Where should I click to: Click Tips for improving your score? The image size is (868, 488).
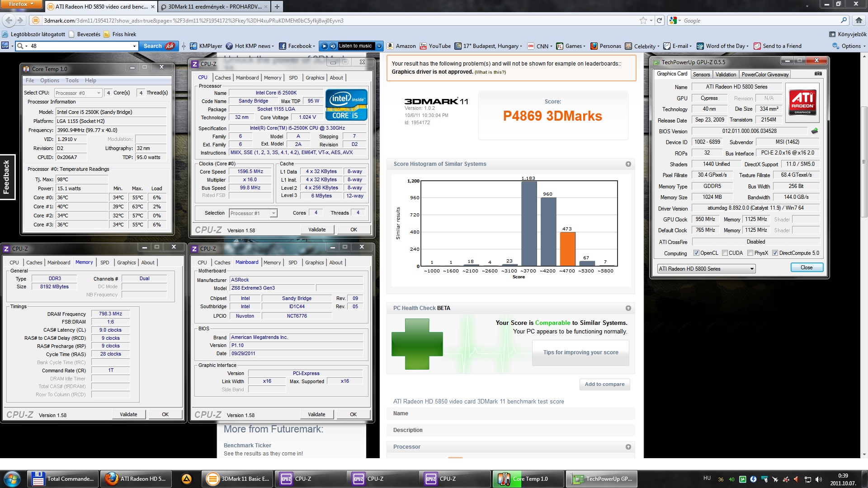point(580,352)
